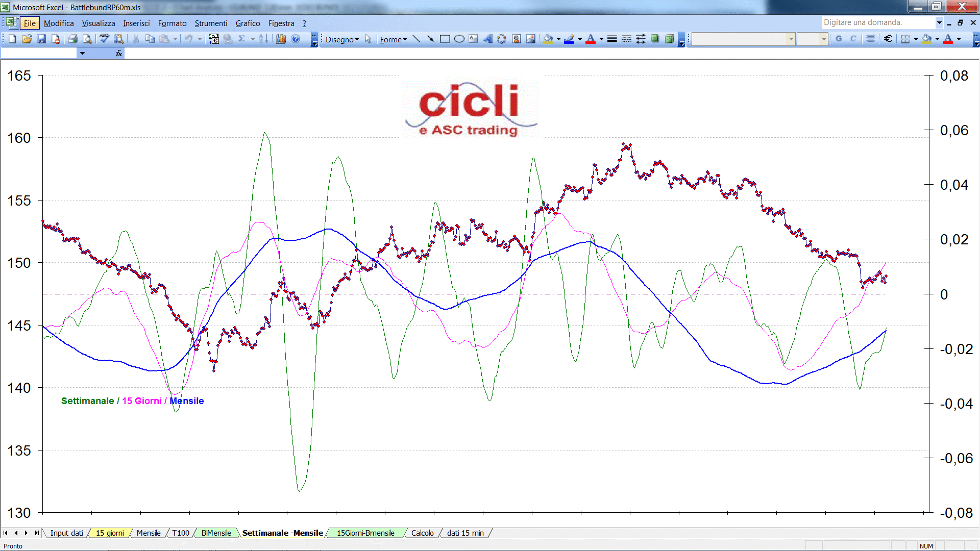Click the Paste clipboard icon
Image resolution: width=980 pixels, height=551 pixels.
(164, 39)
